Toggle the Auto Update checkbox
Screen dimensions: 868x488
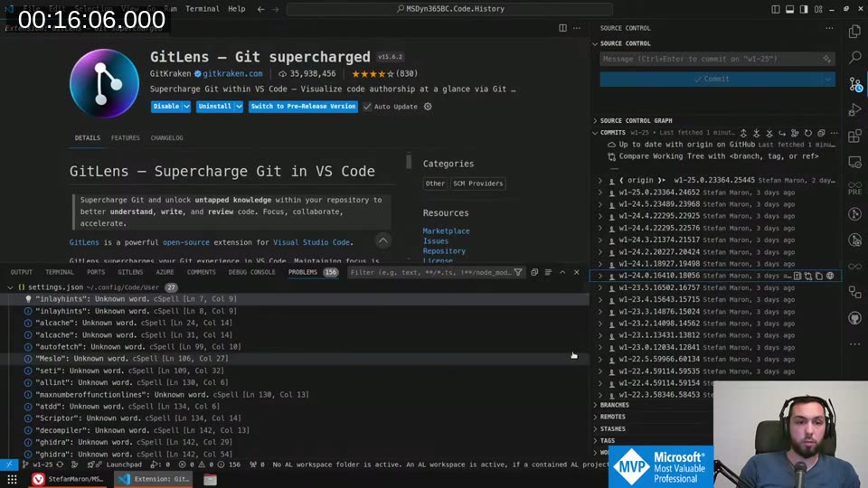[368, 107]
